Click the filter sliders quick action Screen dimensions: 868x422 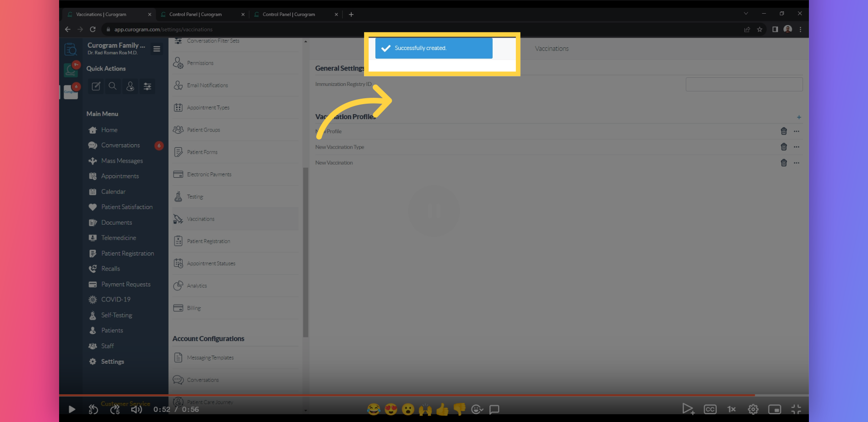point(148,86)
